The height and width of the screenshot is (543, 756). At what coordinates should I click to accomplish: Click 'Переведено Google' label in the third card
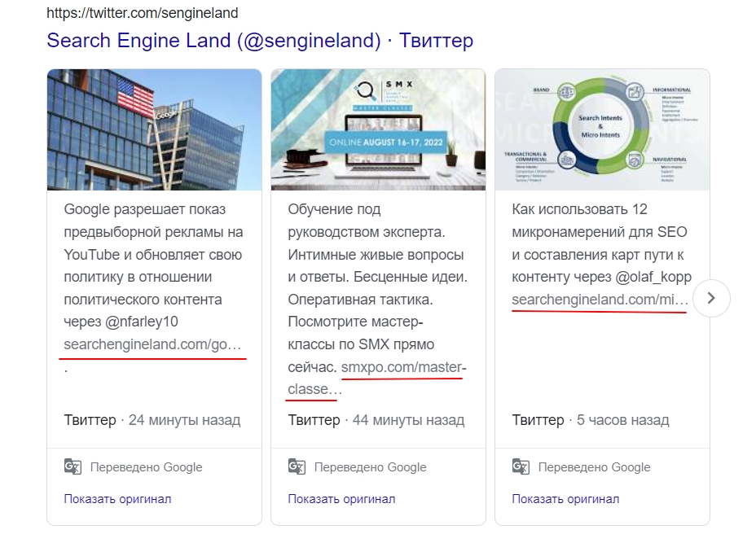(594, 467)
